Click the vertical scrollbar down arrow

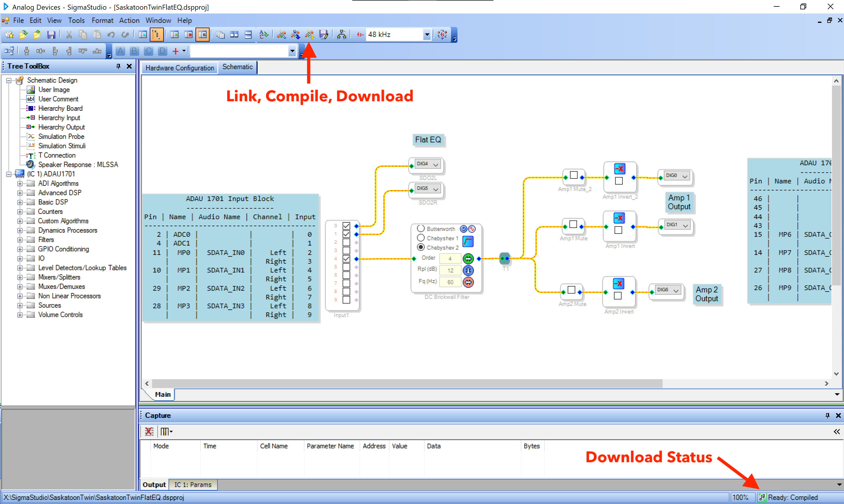[x=836, y=374]
